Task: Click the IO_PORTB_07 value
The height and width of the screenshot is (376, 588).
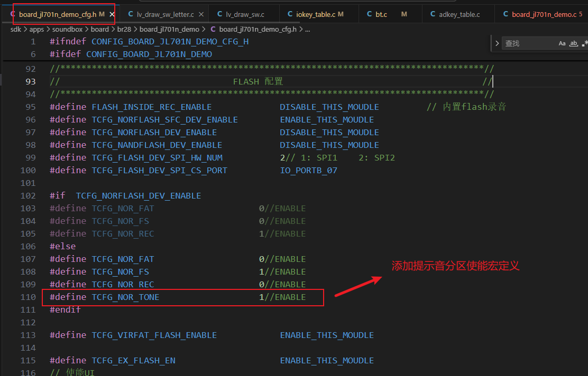Action: coord(309,170)
